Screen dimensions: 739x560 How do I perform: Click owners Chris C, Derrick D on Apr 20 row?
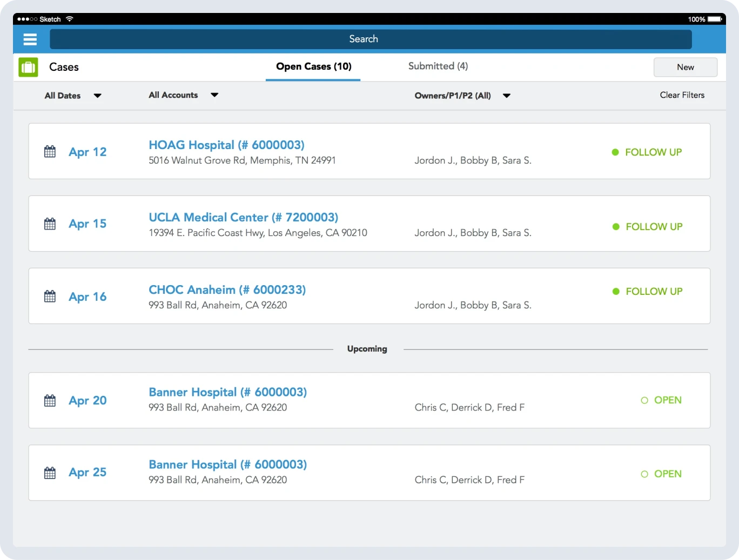(x=469, y=408)
